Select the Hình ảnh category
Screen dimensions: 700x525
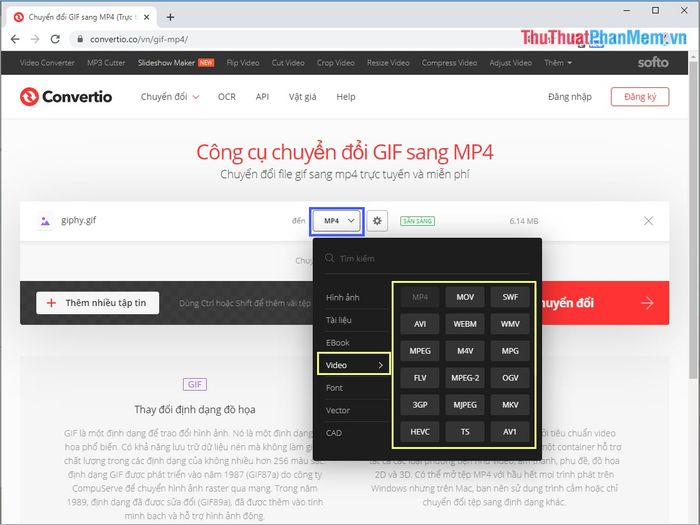click(x=342, y=297)
